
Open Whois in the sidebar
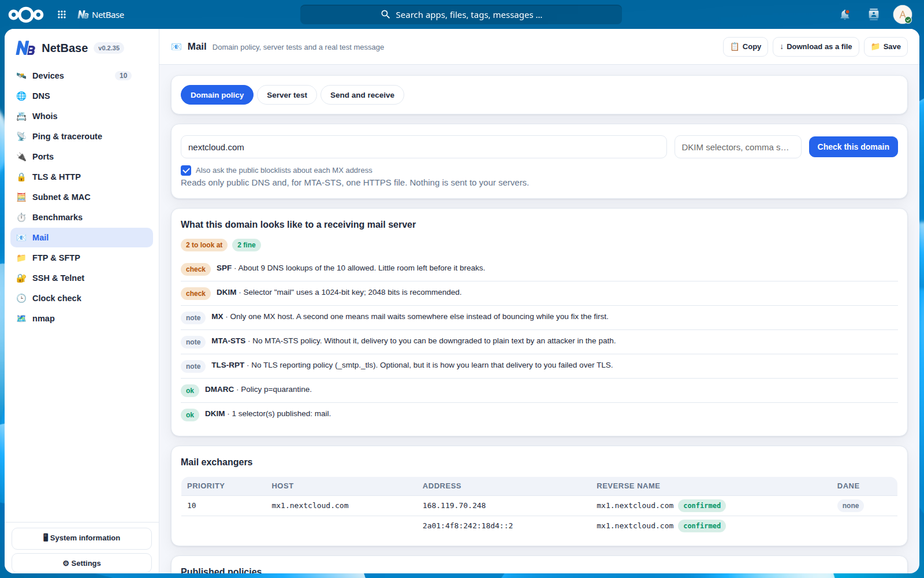(x=81, y=116)
